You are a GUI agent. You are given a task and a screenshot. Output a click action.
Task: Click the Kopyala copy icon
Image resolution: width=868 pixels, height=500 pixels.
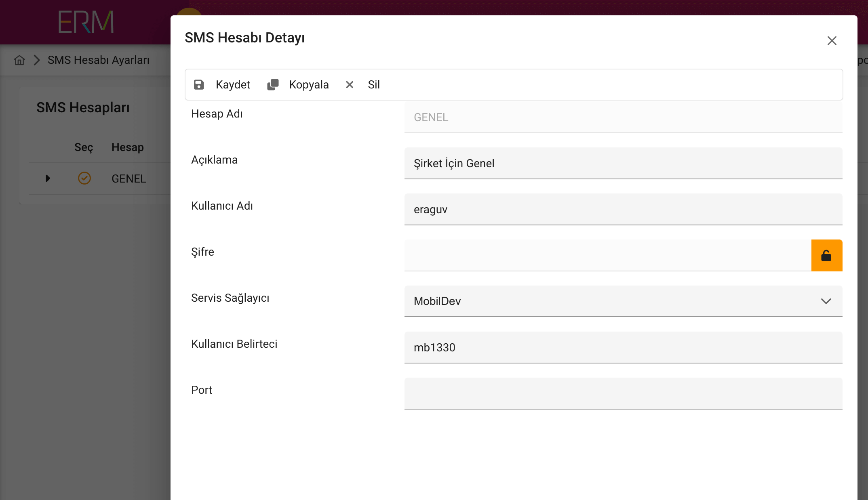click(273, 84)
